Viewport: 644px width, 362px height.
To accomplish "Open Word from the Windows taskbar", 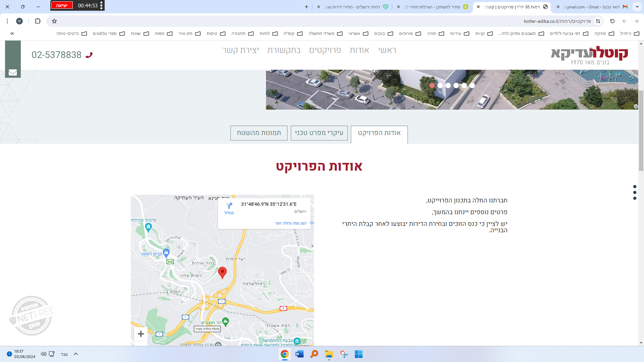I will pos(299,354).
